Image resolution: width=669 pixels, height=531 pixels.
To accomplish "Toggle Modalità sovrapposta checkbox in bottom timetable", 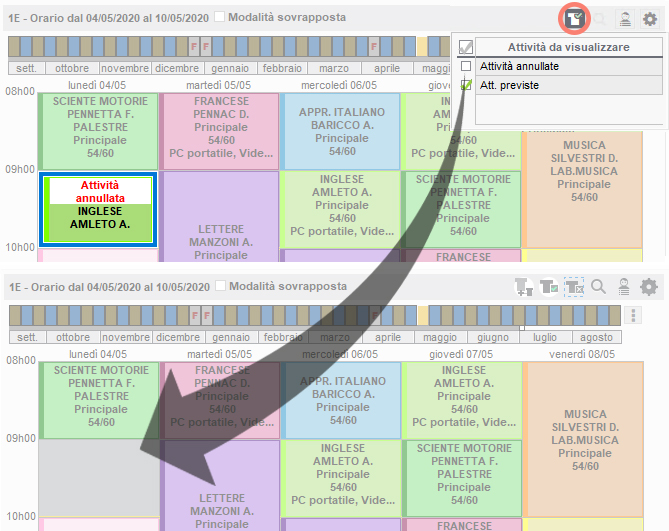I will 220,286.
